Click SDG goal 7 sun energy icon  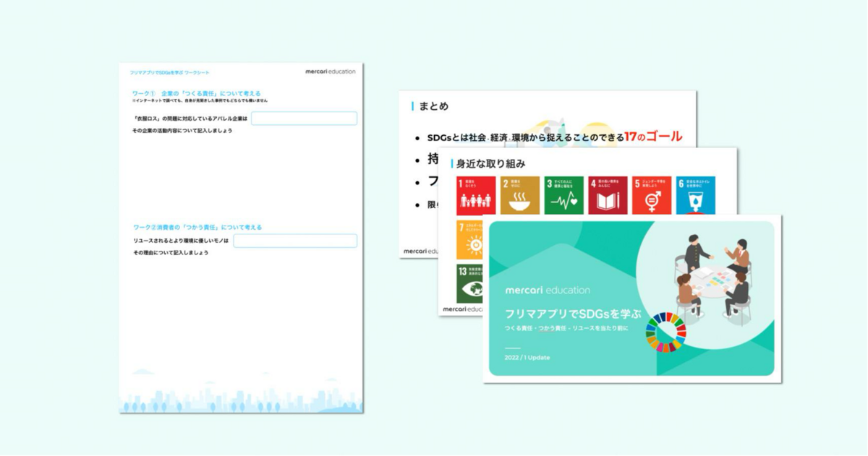470,240
